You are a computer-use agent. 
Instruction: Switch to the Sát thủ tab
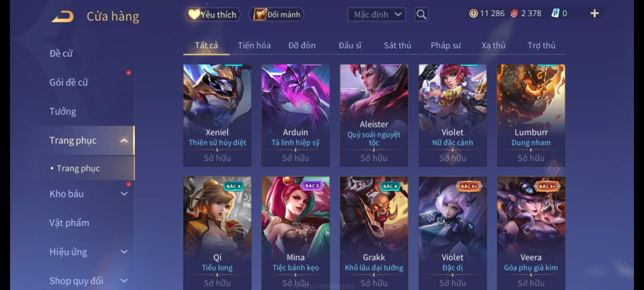click(397, 45)
